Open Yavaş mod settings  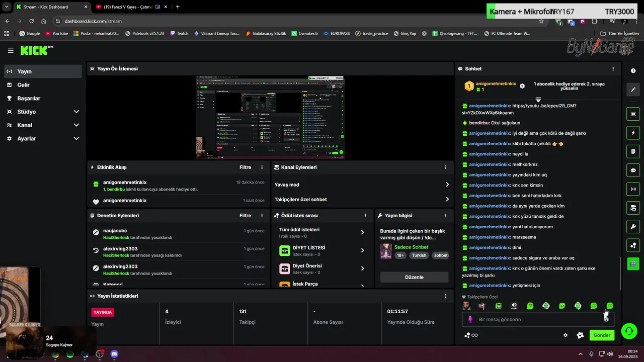click(x=362, y=185)
